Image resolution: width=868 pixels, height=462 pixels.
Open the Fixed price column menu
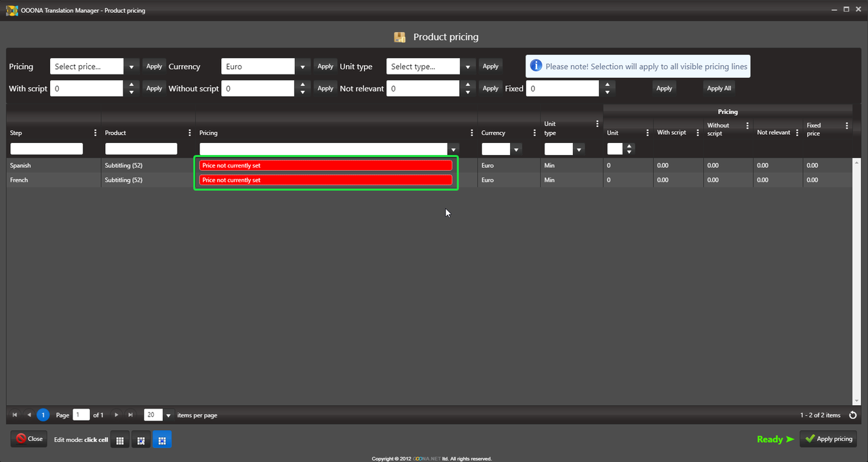[846, 125]
